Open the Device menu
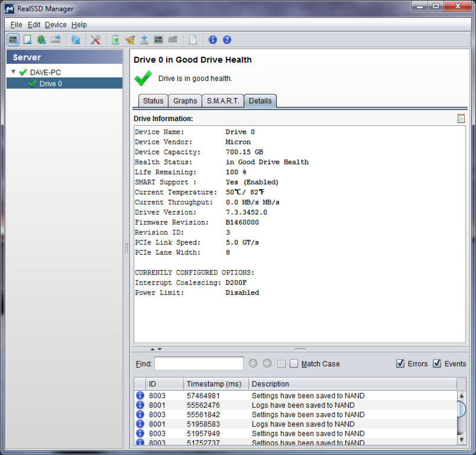476x455 pixels. point(56,24)
